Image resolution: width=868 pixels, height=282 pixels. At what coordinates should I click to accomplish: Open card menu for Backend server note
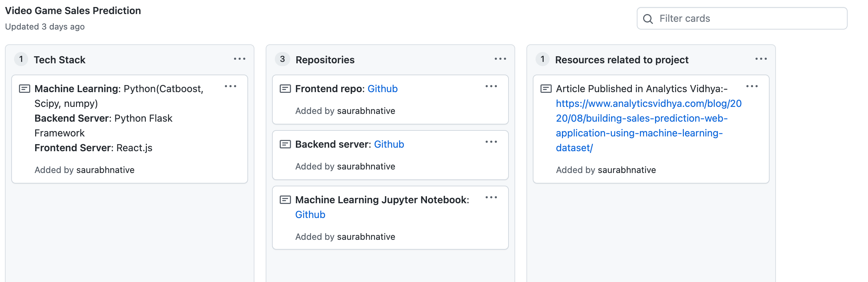tap(491, 142)
